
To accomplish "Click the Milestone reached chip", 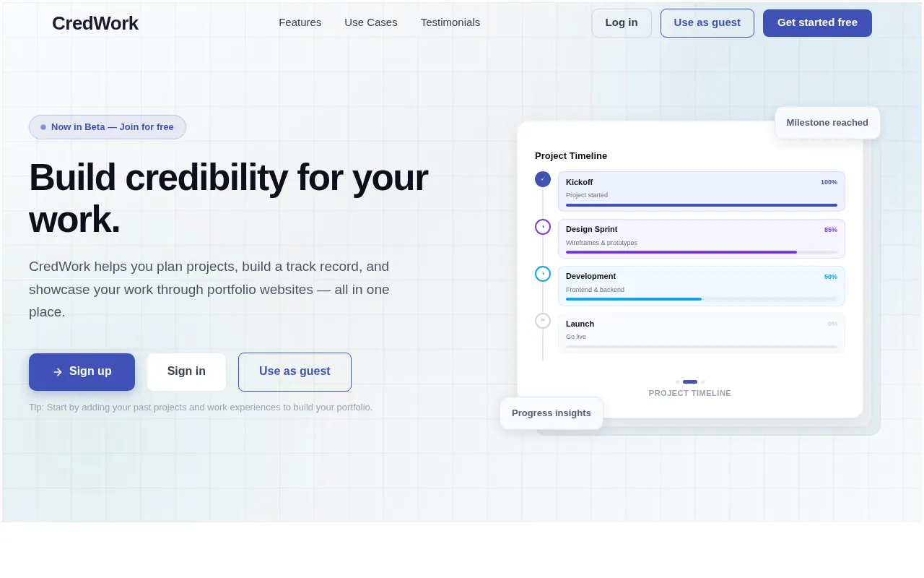I will click(827, 123).
